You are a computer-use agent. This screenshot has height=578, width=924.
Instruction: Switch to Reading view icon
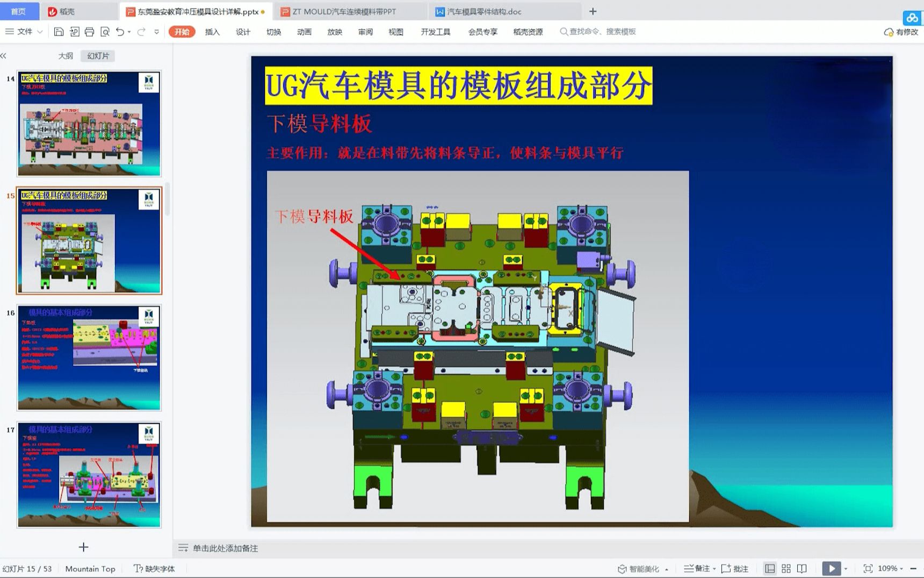802,569
